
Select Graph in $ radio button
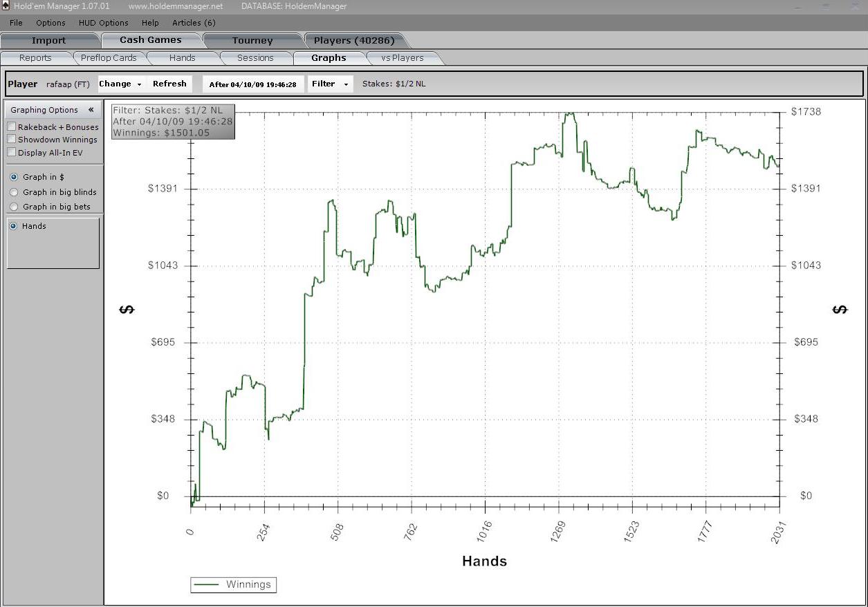pos(14,177)
